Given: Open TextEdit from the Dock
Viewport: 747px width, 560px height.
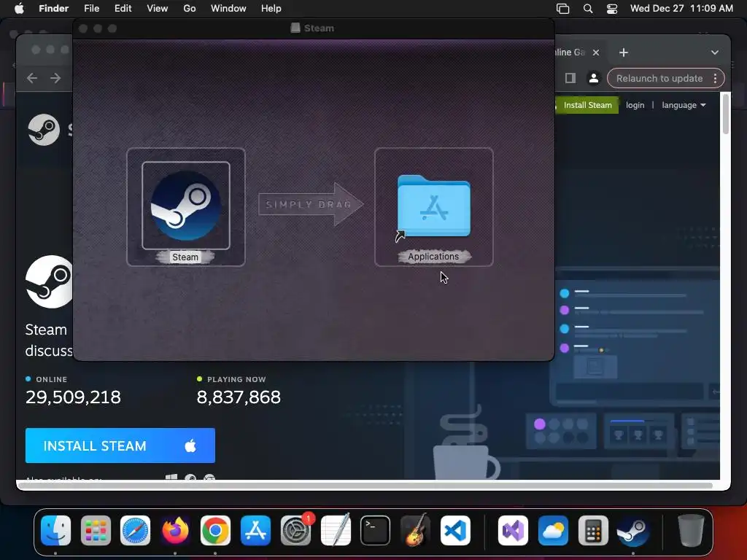Looking at the screenshot, I should [x=336, y=530].
